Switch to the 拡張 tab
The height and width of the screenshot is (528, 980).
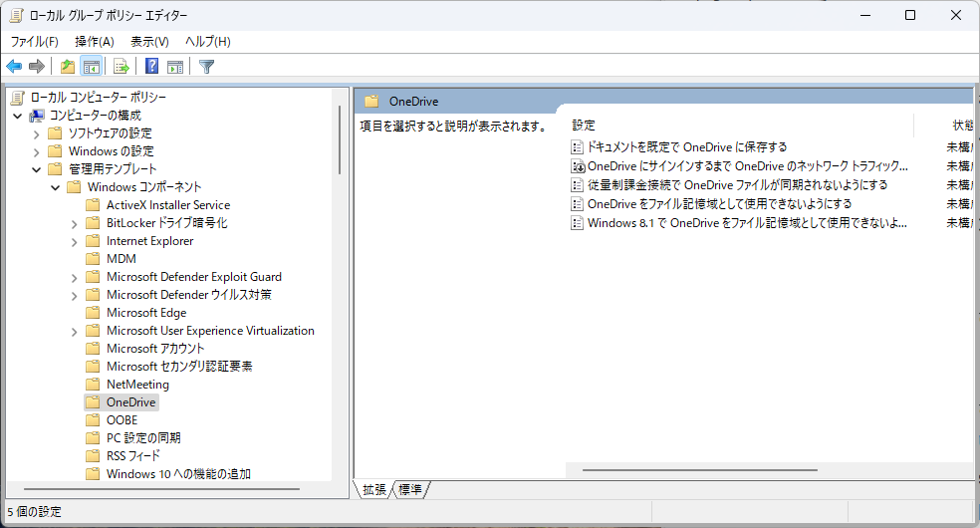(x=374, y=490)
